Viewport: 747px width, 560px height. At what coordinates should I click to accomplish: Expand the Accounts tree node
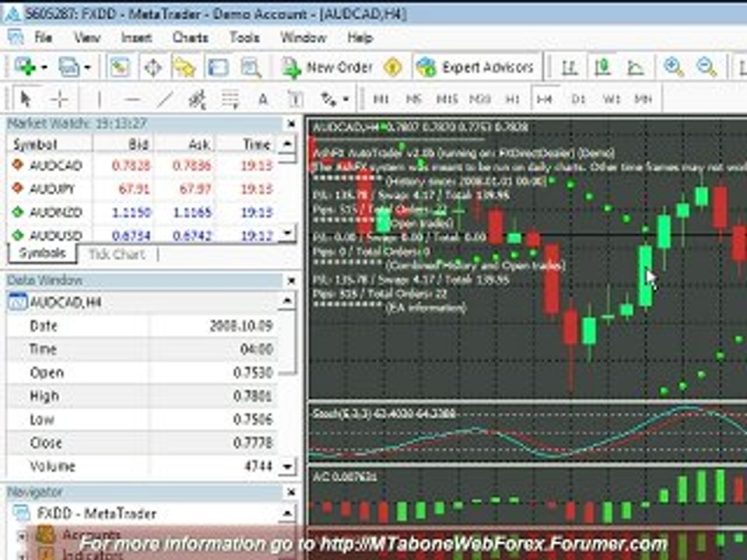point(22,537)
